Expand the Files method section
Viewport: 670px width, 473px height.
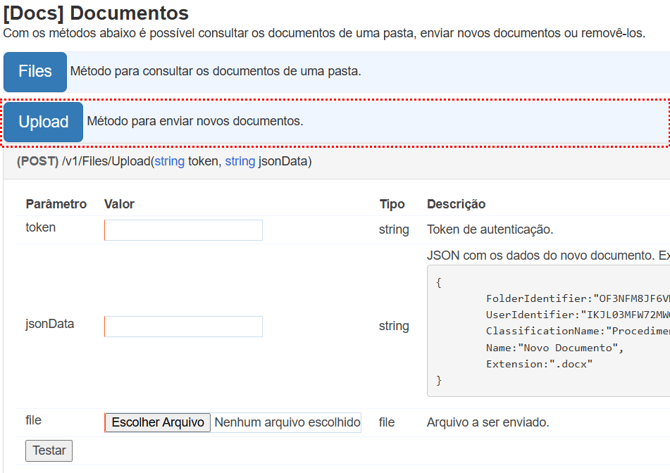coord(35,72)
